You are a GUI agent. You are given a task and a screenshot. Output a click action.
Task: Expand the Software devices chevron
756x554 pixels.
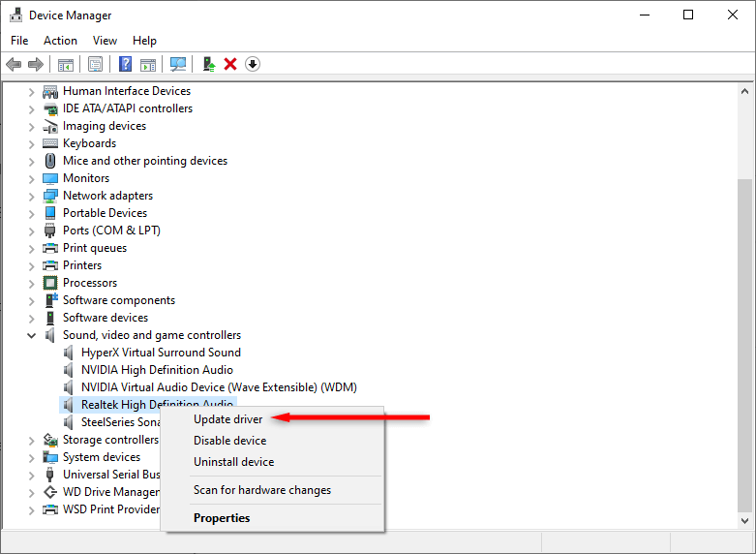(31, 318)
